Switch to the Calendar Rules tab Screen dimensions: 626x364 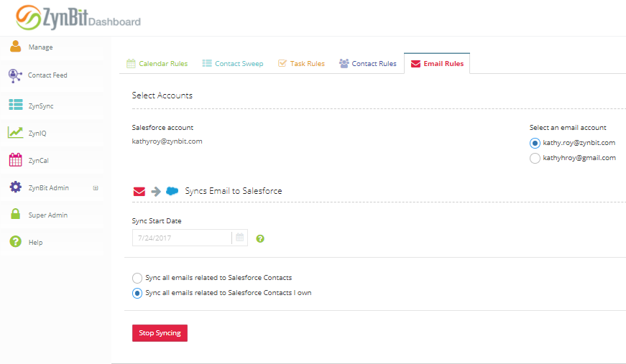(157, 63)
